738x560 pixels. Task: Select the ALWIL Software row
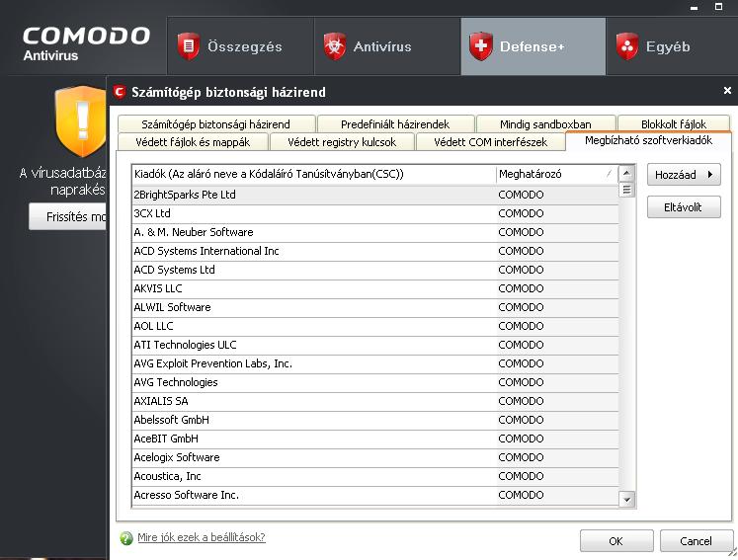point(375,307)
